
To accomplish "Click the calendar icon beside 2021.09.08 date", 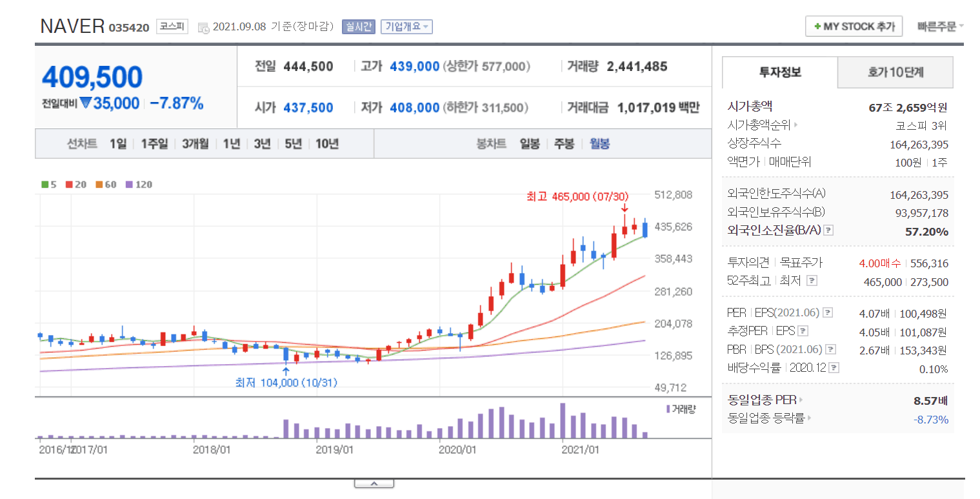I will pos(203,27).
